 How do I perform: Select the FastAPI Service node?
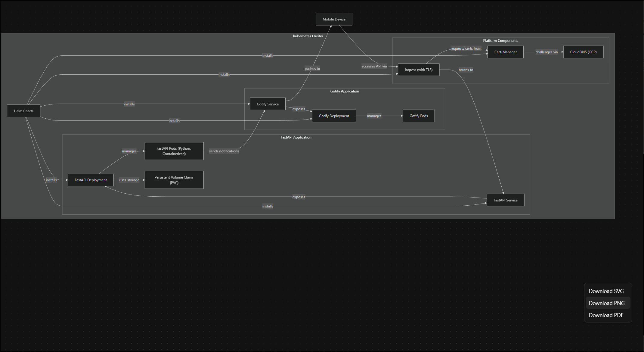[x=505, y=200]
